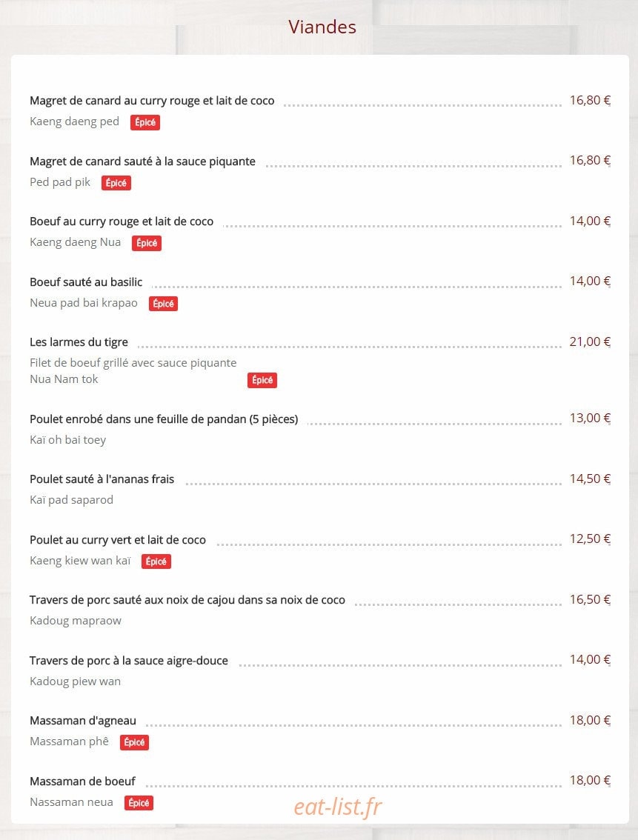Click the Les larmes du tigre title
Image resolution: width=638 pixels, height=840 pixels.
79,341
